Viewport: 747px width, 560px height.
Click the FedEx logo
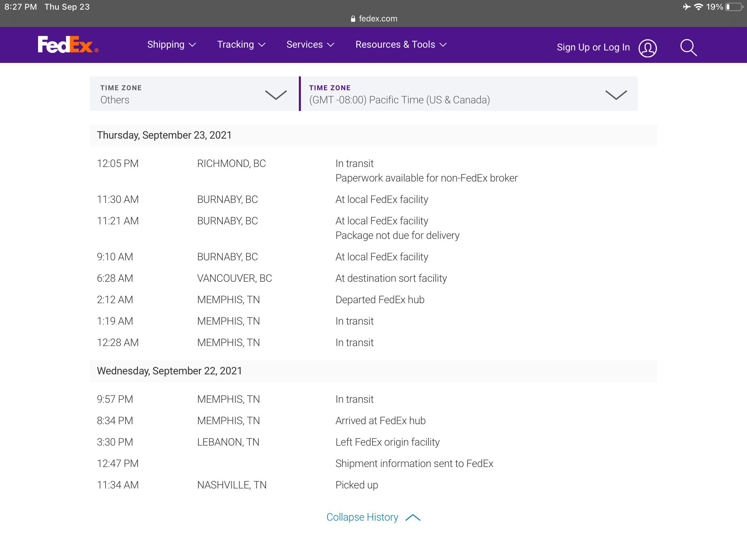pos(68,45)
